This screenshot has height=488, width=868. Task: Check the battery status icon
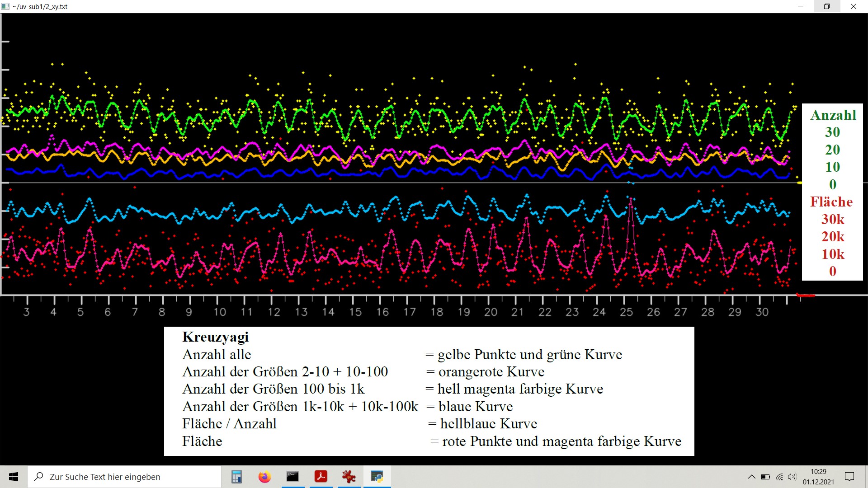click(765, 477)
